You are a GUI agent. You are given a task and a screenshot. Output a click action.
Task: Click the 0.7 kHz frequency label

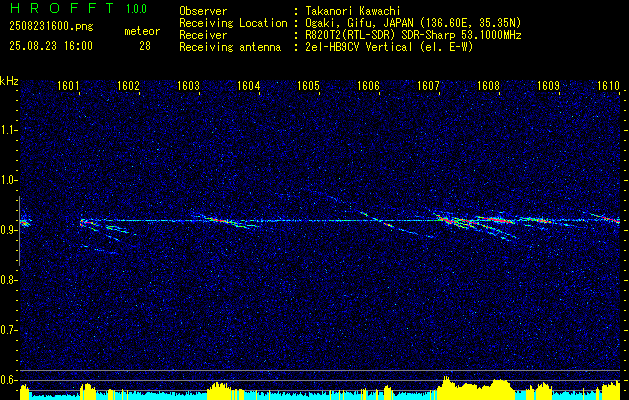click(8, 330)
